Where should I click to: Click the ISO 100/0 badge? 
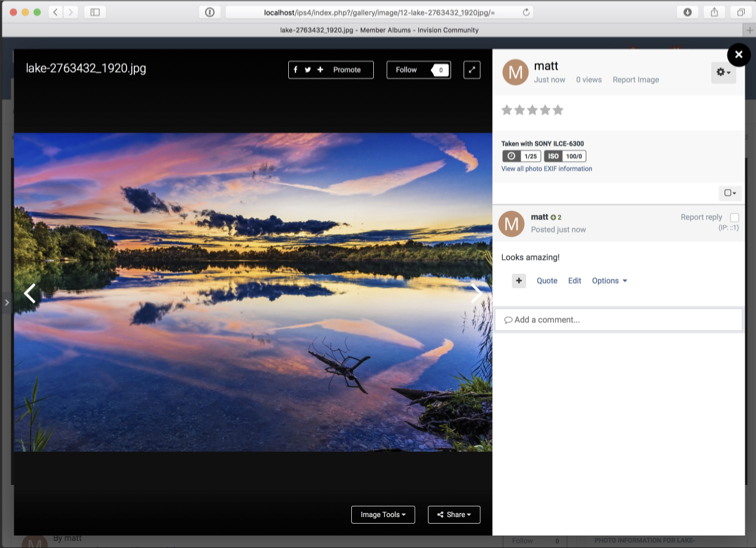coord(565,156)
